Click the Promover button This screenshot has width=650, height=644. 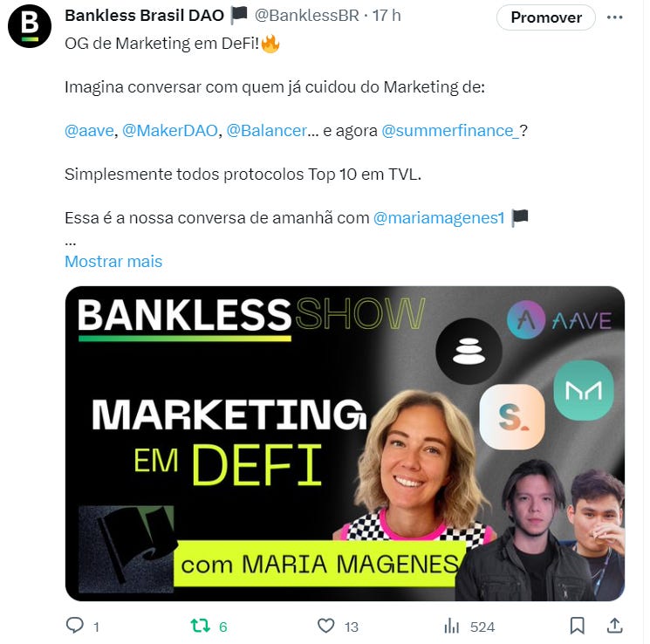pos(546,17)
